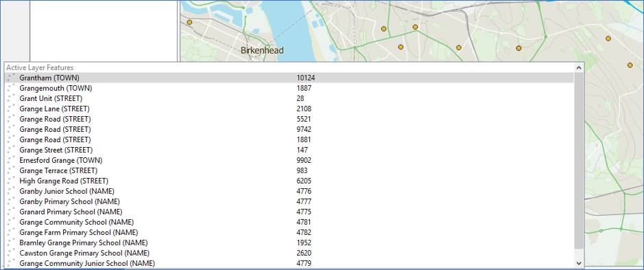The height and width of the screenshot is (270, 644).
Task: Click the value 1952 for Bramley Grange Primary
Action: (304, 243)
